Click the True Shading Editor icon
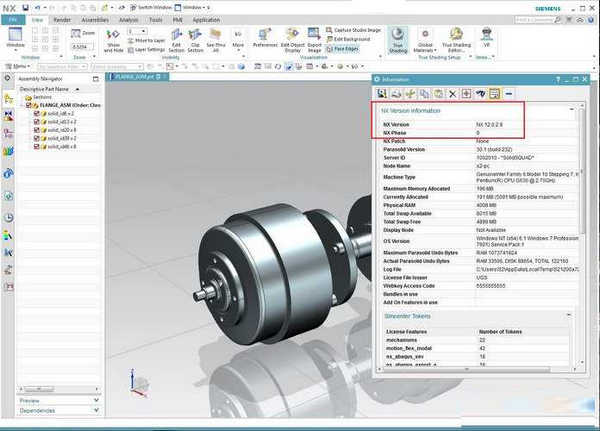 [457, 41]
